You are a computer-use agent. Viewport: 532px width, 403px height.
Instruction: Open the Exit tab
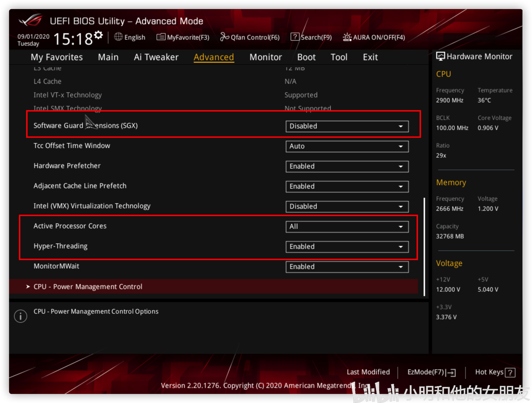pos(370,57)
